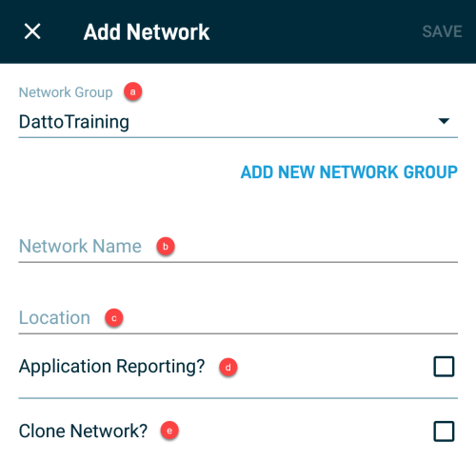Click the 'DattoTraining' selected value text
Image resolution: width=476 pixels, height=462 pixels.
click(74, 122)
